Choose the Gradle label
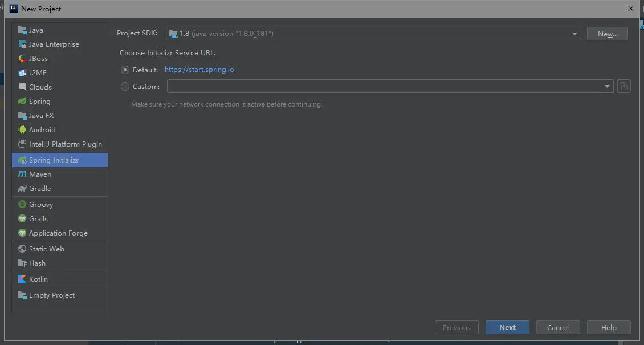644x345 pixels. point(40,189)
